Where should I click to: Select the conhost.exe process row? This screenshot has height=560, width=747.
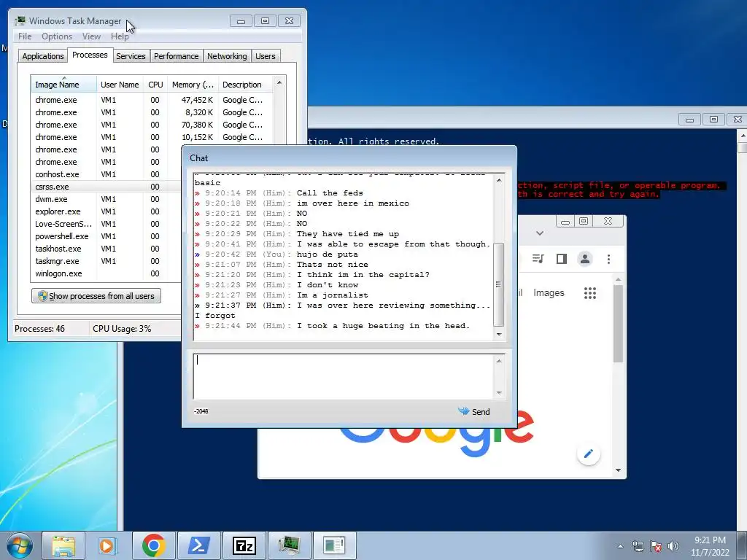[107, 174]
